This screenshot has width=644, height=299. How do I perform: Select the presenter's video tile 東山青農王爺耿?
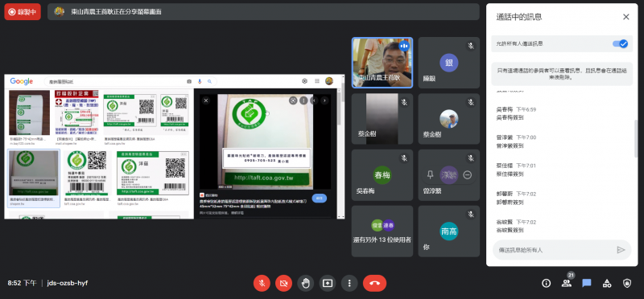382,63
